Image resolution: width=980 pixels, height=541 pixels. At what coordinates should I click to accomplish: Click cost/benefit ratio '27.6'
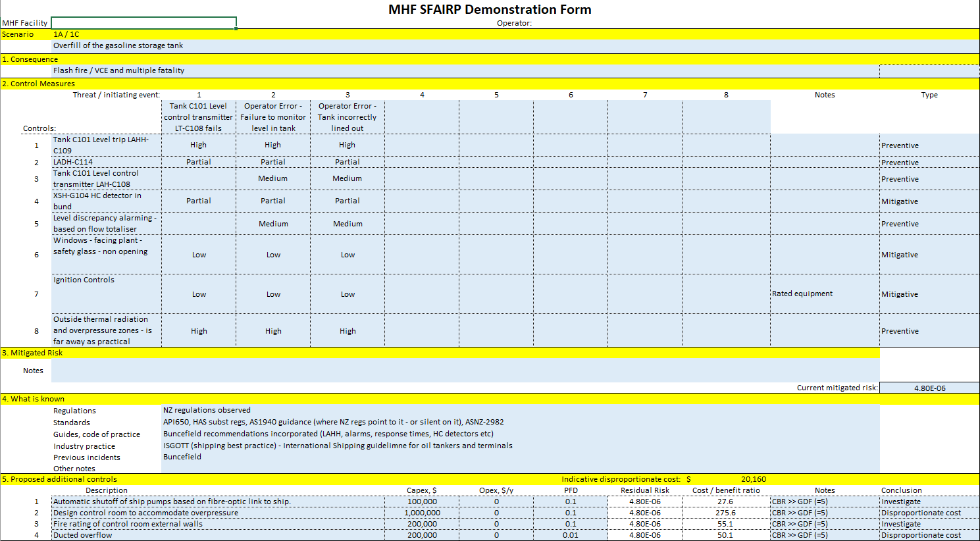pyautogui.click(x=725, y=502)
